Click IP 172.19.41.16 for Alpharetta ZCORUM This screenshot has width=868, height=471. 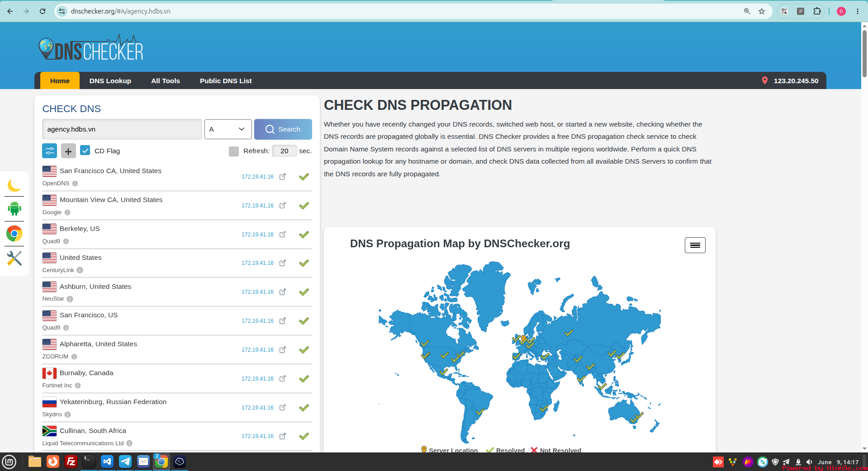[257, 350]
